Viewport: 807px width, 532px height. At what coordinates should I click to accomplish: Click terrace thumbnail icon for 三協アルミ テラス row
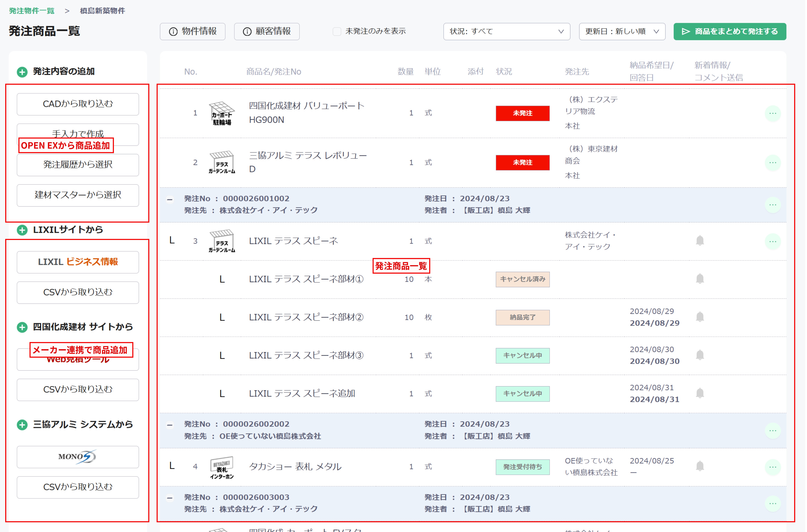point(222,163)
